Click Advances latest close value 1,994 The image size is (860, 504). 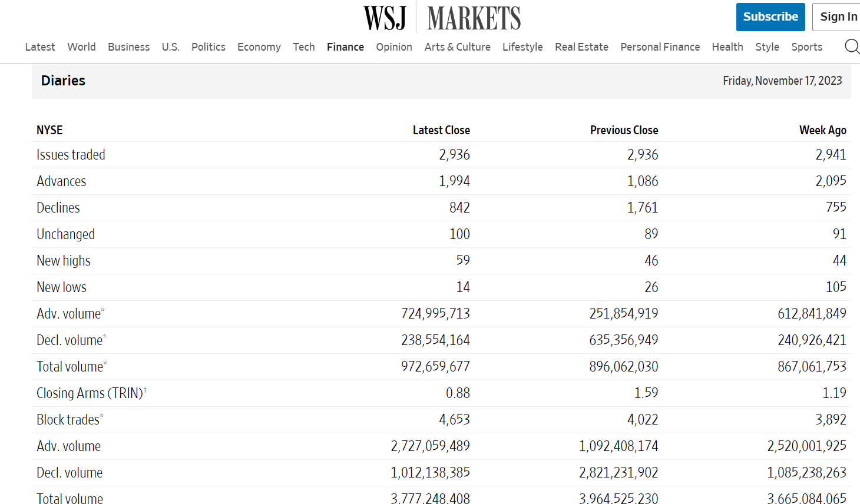pyautogui.click(x=454, y=181)
